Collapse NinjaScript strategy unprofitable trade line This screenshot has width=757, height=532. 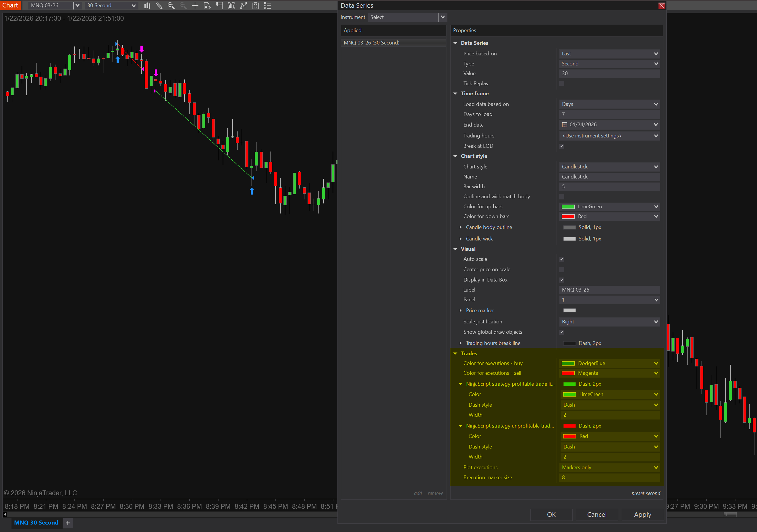(x=461, y=426)
